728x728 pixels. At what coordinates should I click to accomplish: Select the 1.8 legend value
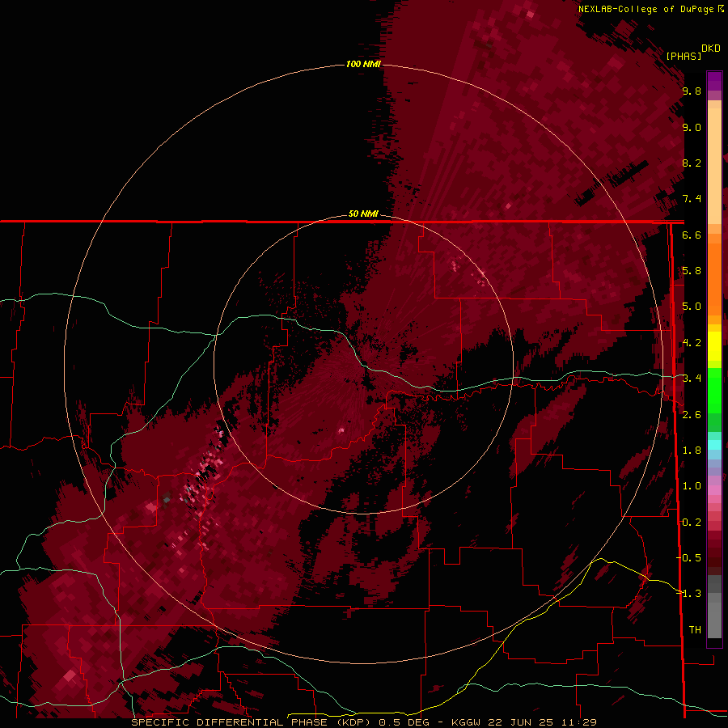(x=692, y=451)
